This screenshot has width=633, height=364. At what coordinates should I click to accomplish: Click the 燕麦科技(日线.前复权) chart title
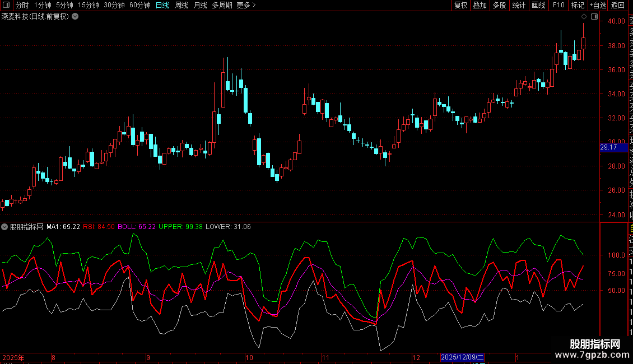coord(35,17)
